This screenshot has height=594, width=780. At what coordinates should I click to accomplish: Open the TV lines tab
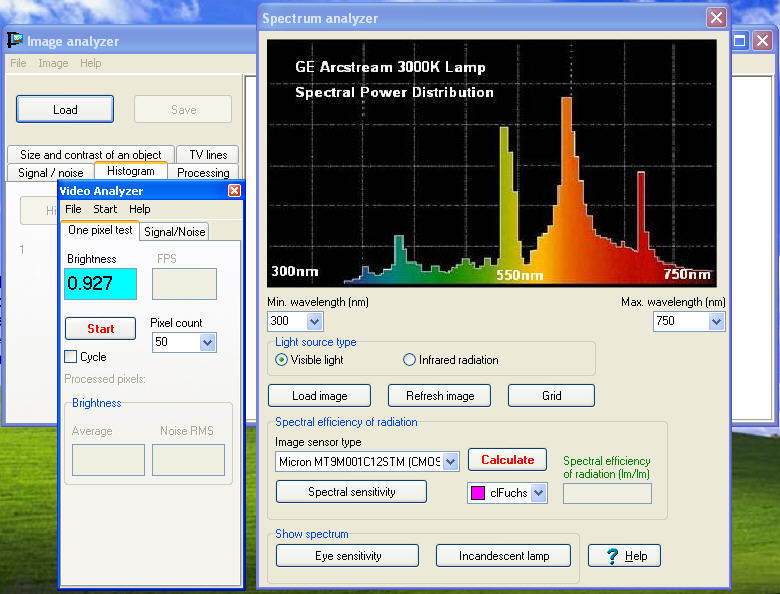pos(208,155)
